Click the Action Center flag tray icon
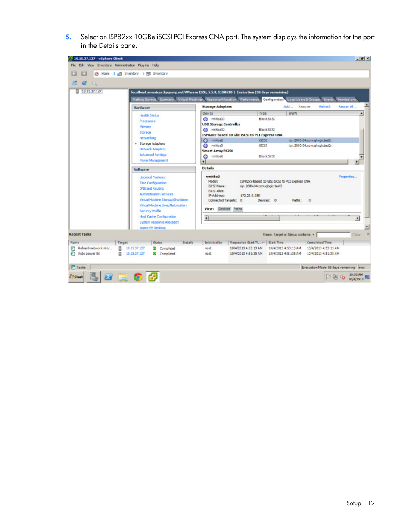Image resolution: width=411 pixels, height=532 pixels. (328, 277)
